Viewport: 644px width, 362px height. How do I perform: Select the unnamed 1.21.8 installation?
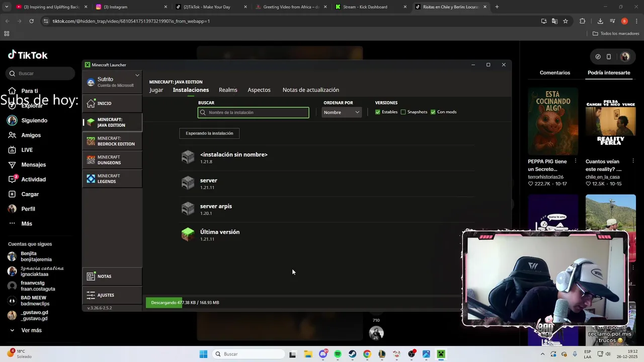click(327, 158)
